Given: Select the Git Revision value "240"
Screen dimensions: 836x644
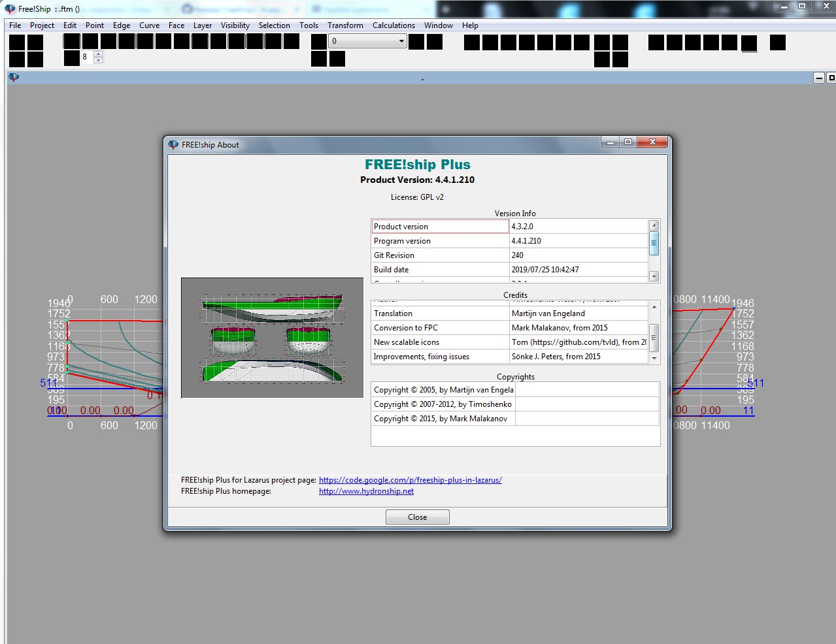Looking at the screenshot, I should click(x=579, y=255).
